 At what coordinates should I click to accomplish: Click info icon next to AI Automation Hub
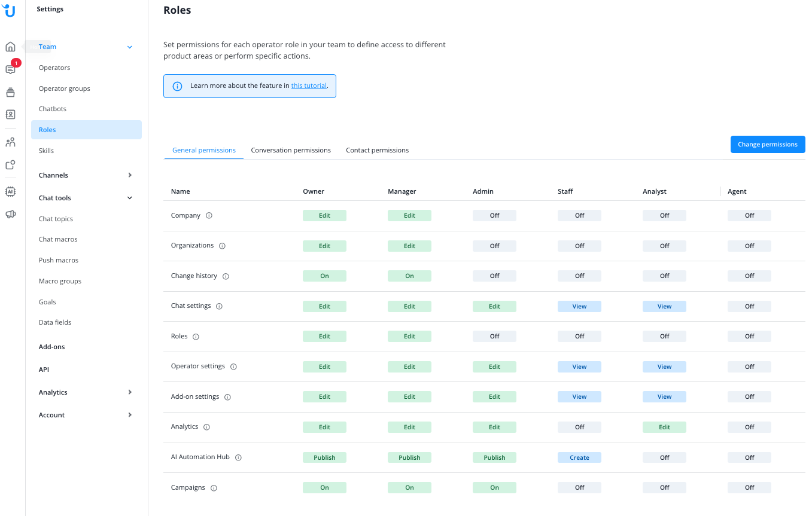[x=238, y=457]
